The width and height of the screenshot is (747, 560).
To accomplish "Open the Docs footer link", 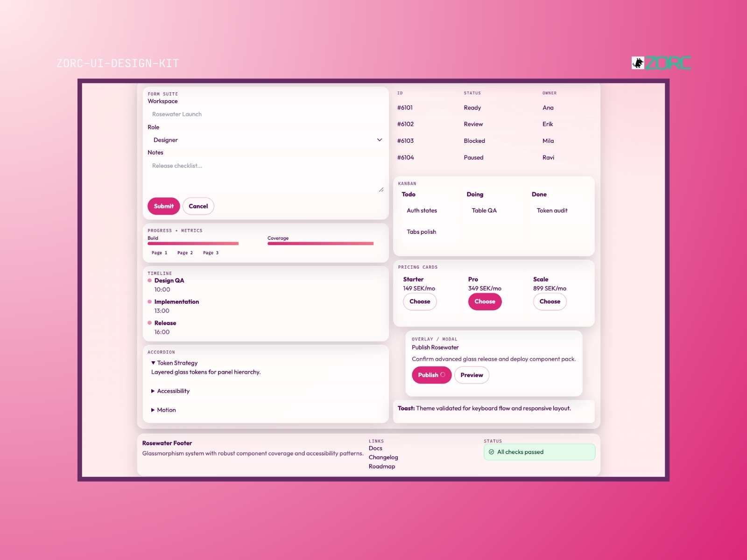I will click(x=375, y=448).
